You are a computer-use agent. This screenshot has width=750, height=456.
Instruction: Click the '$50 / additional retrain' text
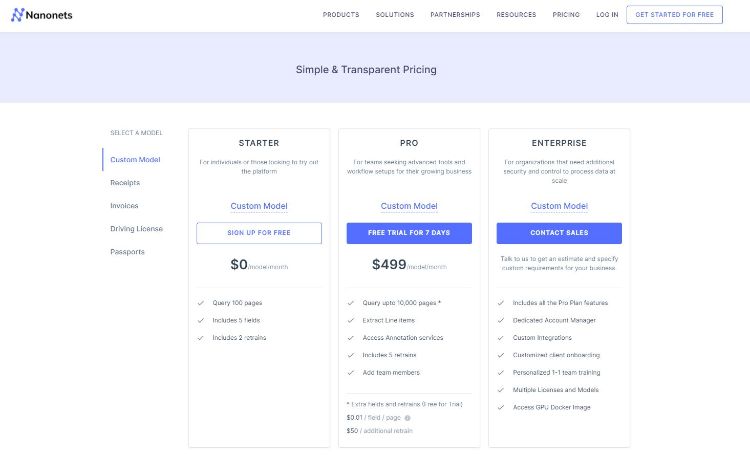(379, 431)
